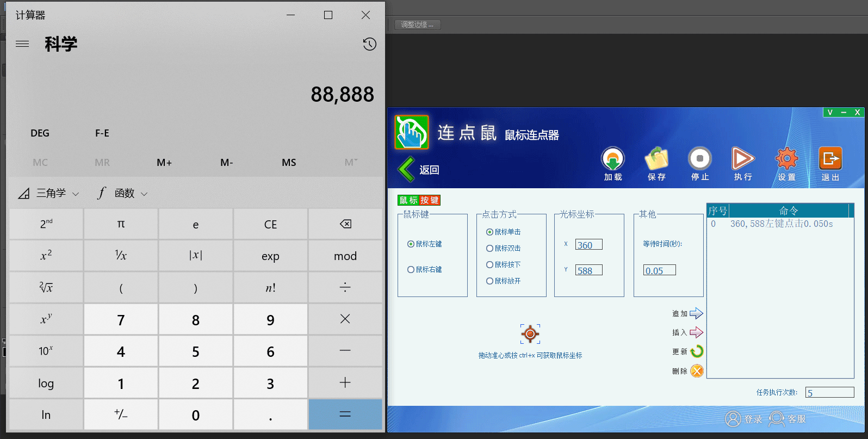Toggle the DEG angle unit
This screenshot has height=439, width=868.
tap(40, 133)
